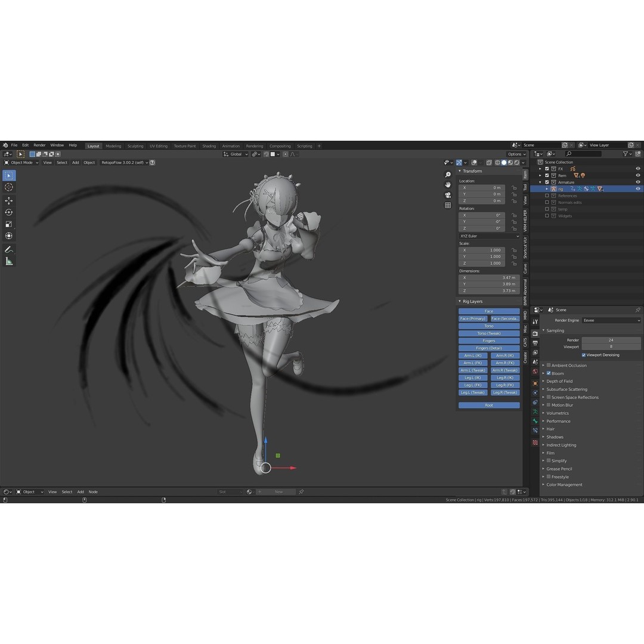Click the viewport zoom magnifier icon
This screenshot has width=644, height=644.
point(448,175)
